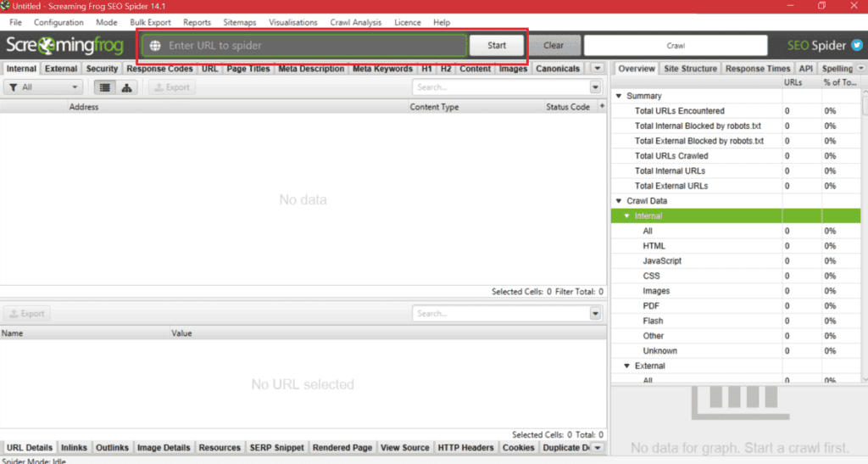Click the lower Search field

click(x=501, y=314)
